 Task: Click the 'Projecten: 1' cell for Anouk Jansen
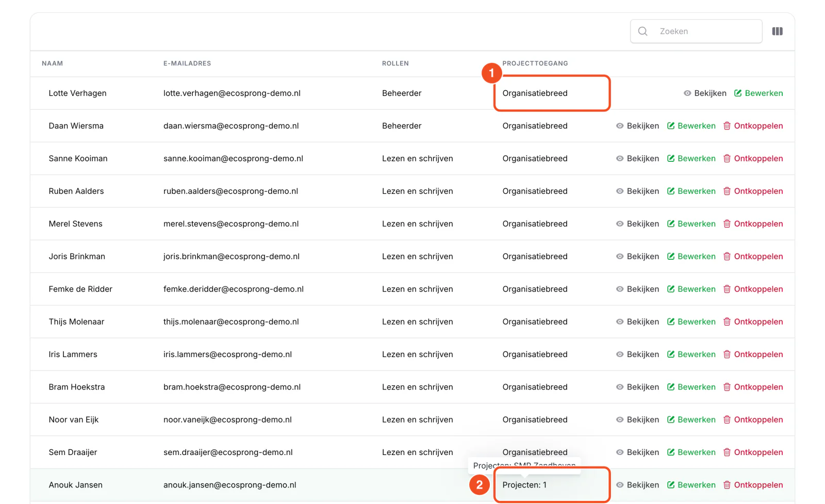[x=524, y=485]
